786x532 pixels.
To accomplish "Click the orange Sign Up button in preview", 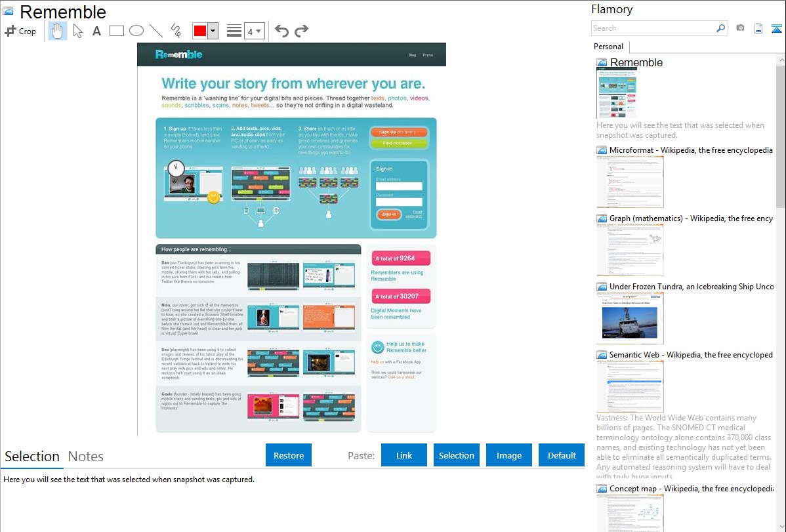I will pos(398,132).
